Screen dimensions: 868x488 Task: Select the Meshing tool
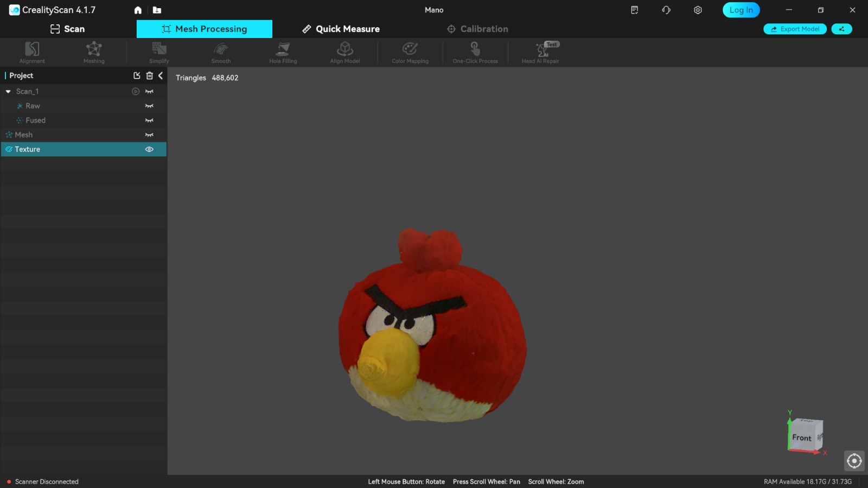tap(94, 53)
